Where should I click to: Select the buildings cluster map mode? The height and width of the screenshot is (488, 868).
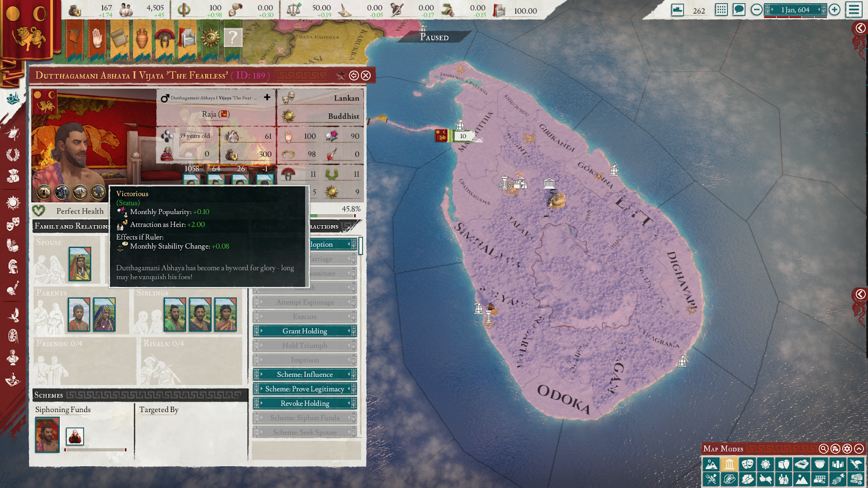click(856, 479)
